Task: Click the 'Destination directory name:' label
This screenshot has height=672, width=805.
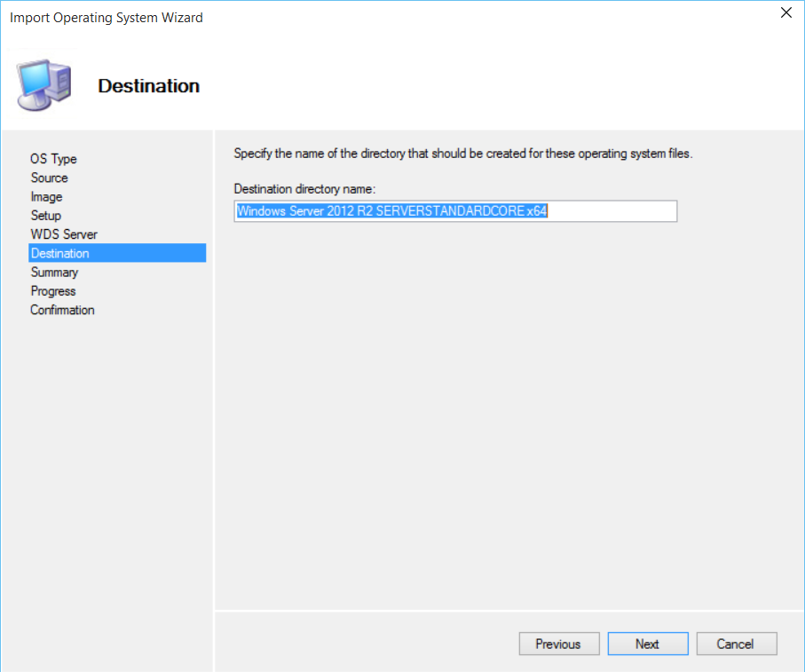Action: click(304, 189)
